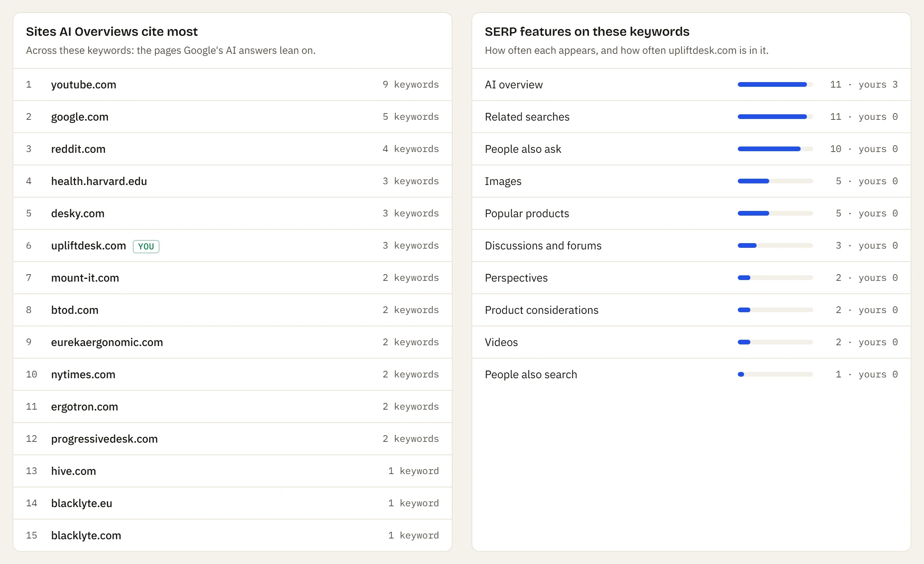Click the '9 keywords' count for youtube.com
Image resolution: width=924 pixels, height=564 pixels.
[x=411, y=84]
